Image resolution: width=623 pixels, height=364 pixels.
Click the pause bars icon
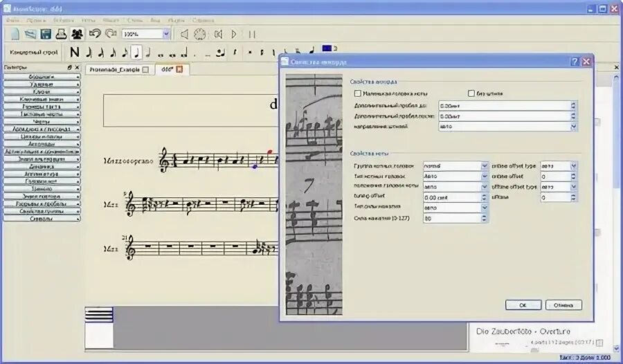click(x=252, y=34)
